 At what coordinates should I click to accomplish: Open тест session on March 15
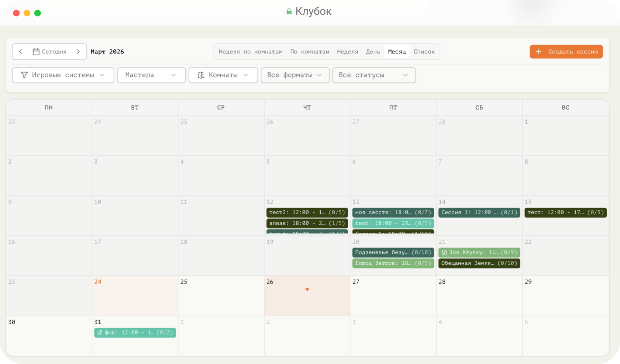click(x=566, y=212)
